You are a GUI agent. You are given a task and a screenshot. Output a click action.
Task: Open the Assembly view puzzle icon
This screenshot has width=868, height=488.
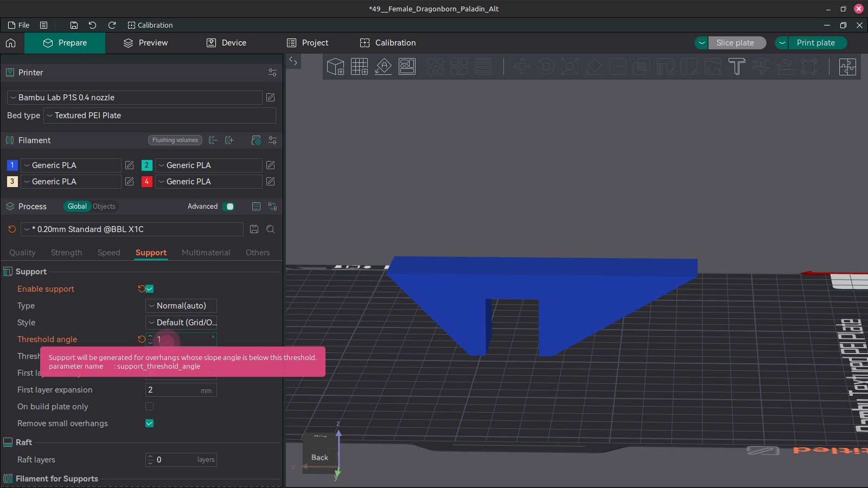pos(847,67)
